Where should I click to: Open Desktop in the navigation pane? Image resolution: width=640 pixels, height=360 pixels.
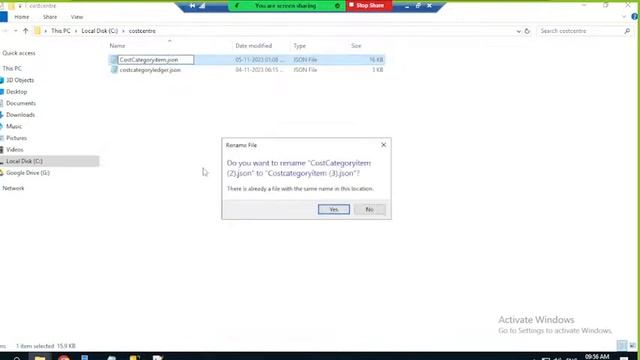[x=17, y=92]
